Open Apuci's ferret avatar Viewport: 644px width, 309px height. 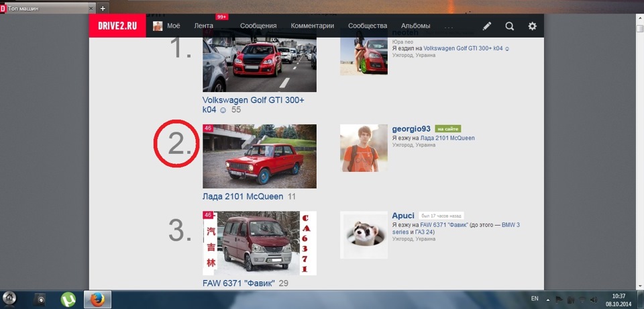point(364,235)
